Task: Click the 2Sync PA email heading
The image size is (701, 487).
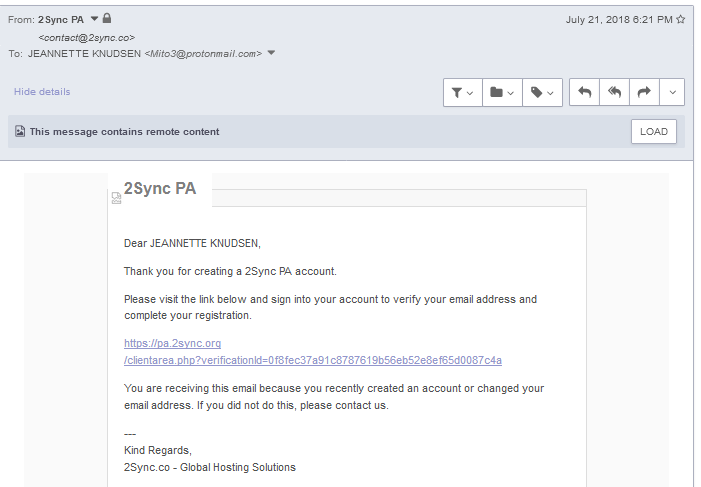Action: pos(160,188)
